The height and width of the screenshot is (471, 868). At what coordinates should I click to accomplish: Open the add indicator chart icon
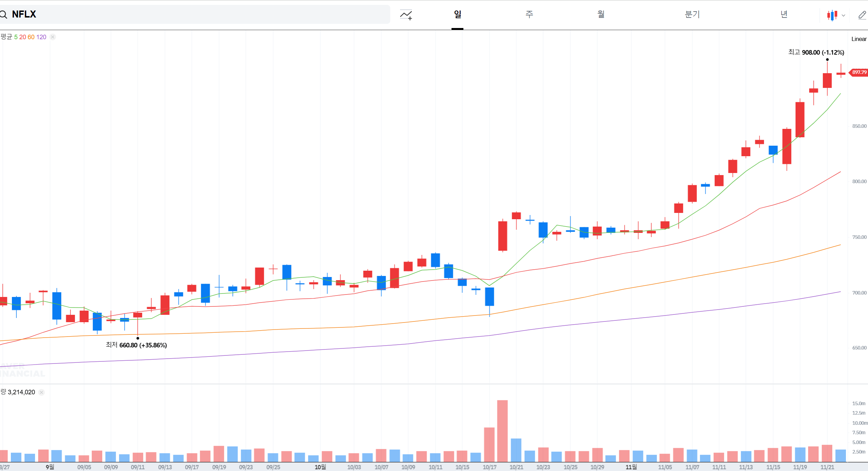(x=406, y=15)
